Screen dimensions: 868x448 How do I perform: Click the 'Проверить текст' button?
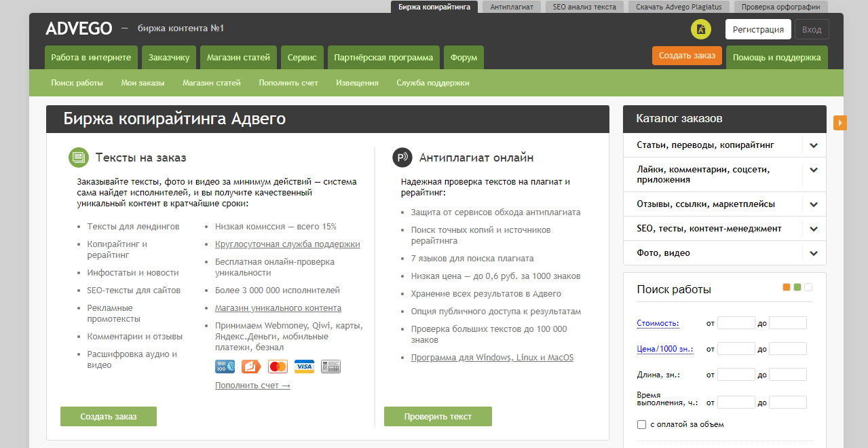tap(438, 416)
